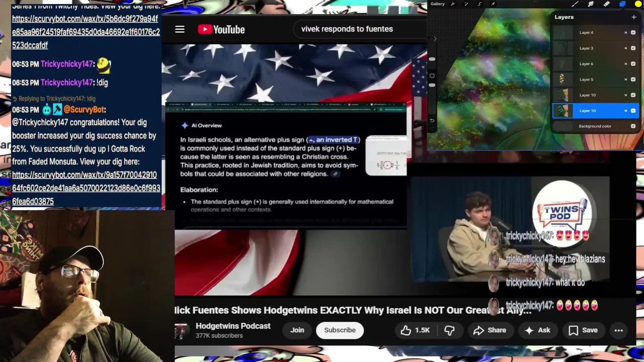This screenshot has height=362, width=644.
Task: Click the video title text
Action: [352, 310]
